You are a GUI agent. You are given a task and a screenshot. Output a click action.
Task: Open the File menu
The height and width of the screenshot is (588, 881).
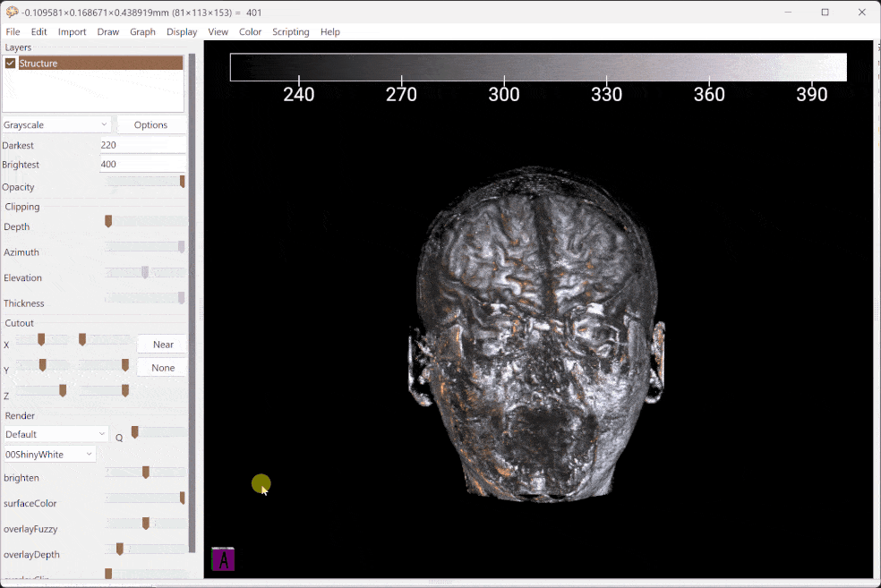click(13, 32)
